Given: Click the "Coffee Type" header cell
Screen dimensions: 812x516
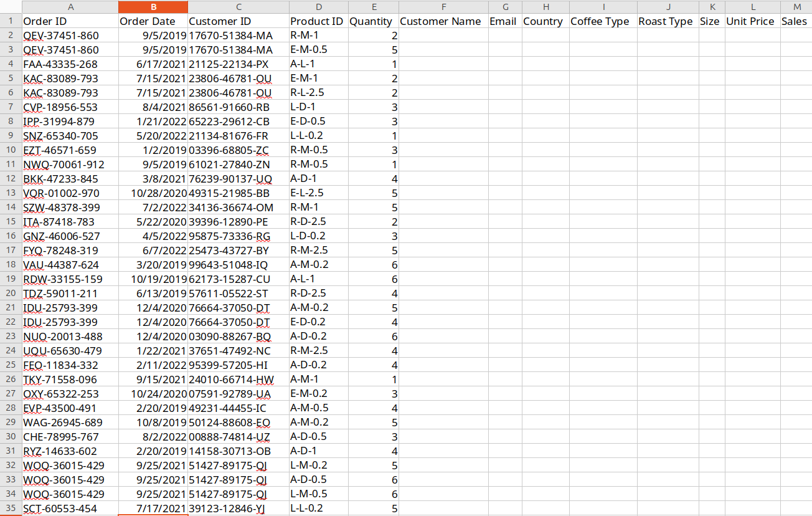Looking at the screenshot, I should [x=600, y=21].
